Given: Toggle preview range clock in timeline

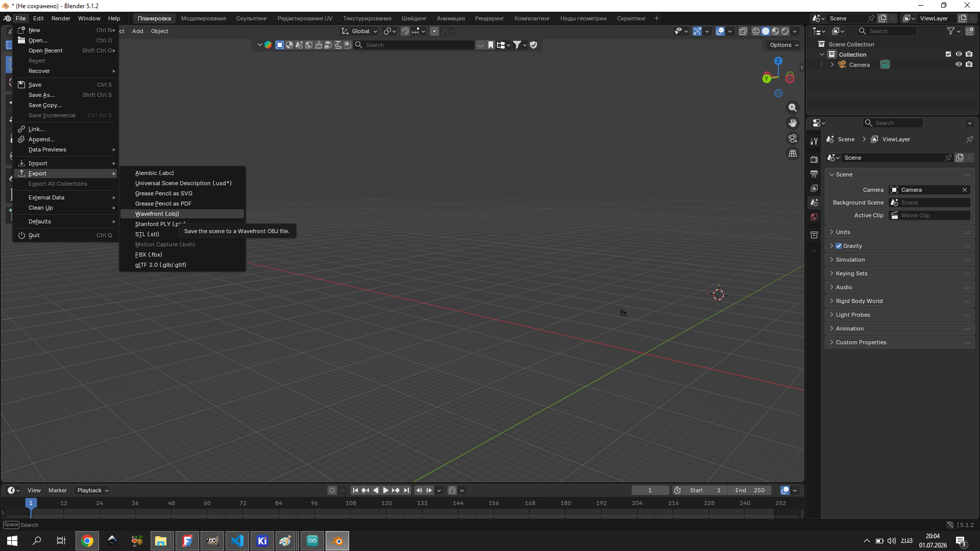Looking at the screenshot, I should point(677,490).
